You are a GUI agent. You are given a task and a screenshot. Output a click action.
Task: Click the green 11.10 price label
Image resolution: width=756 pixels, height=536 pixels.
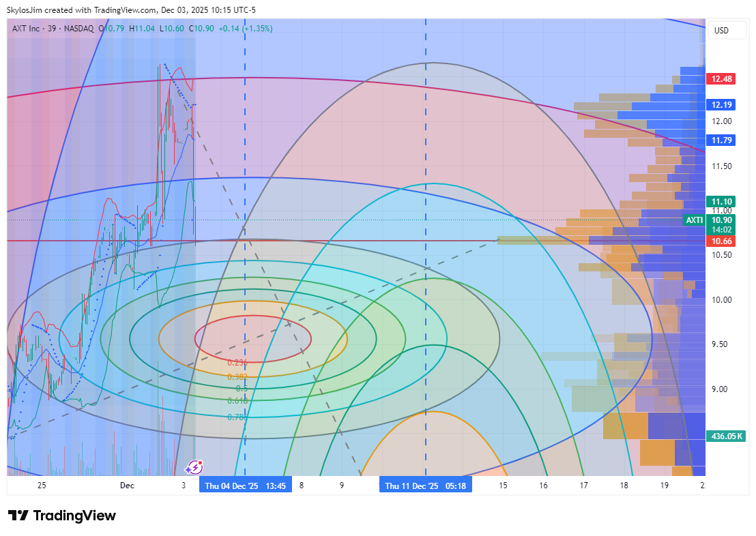pos(722,202)
